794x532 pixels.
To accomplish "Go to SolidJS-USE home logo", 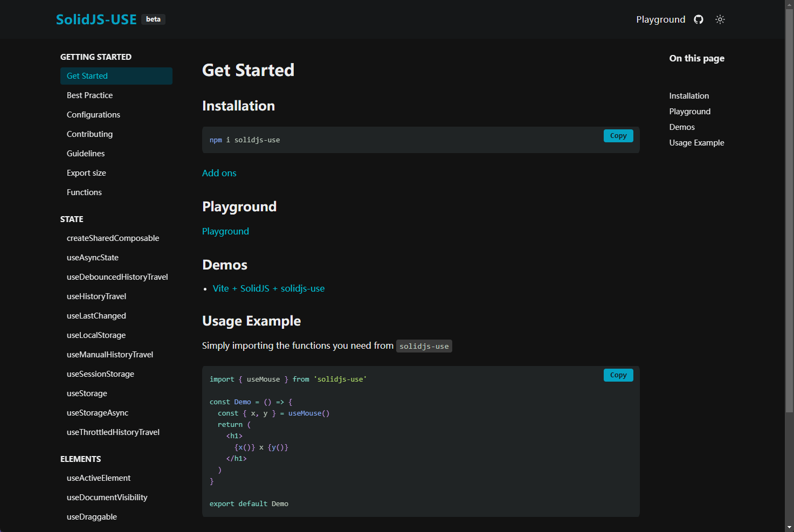I will [96, 19].
